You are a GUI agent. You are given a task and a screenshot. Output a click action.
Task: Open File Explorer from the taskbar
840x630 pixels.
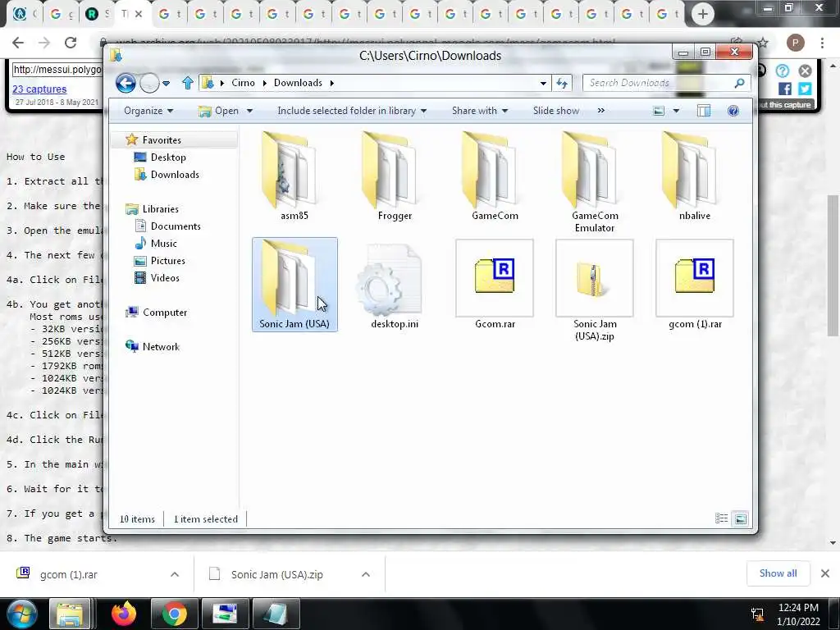point(71,614)
